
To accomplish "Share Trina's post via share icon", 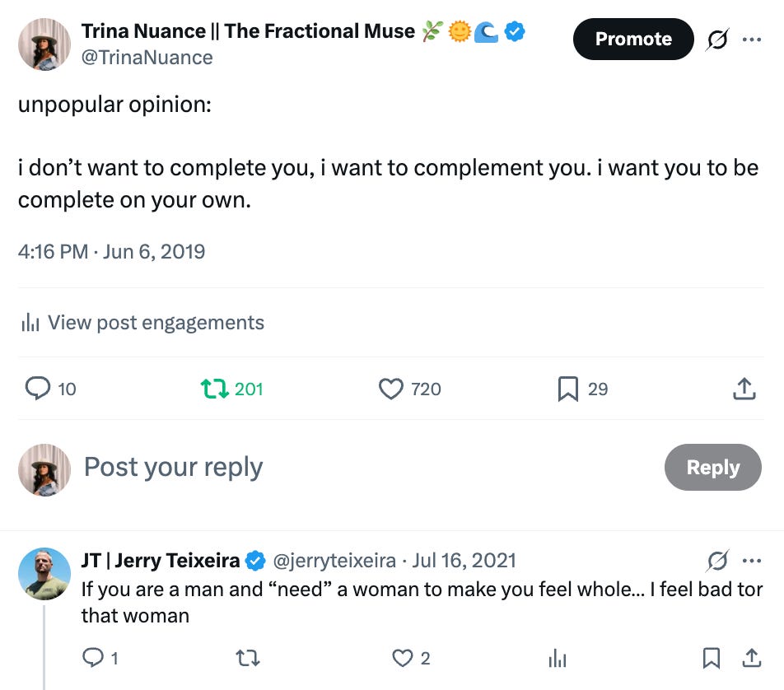I will (744, 389).
